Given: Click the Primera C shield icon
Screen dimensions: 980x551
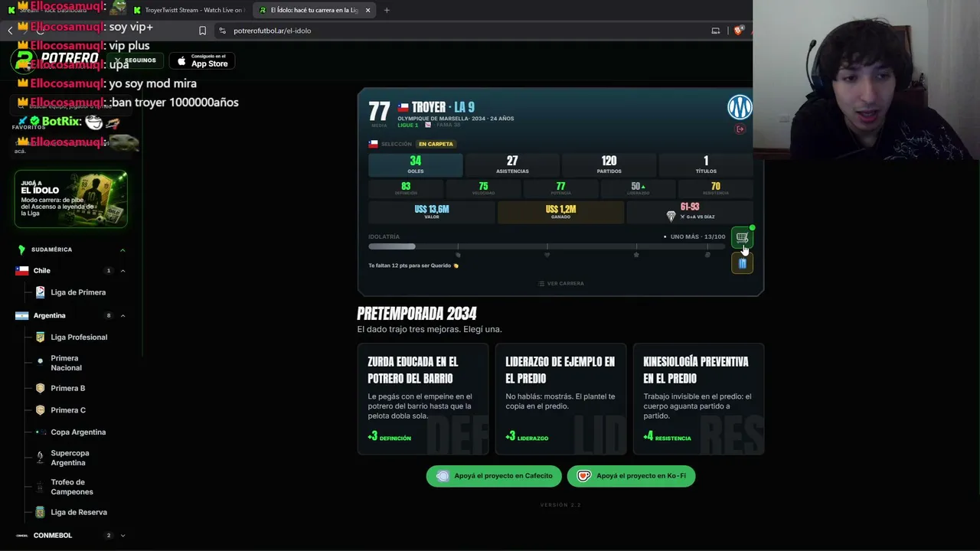Looking at the screenshot, I should [41, 410].
